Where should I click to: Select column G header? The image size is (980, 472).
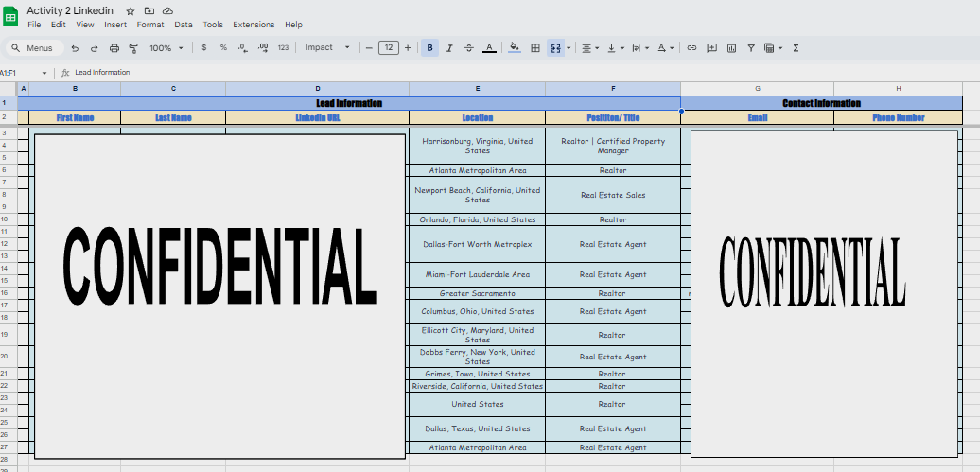click(758, 90)
